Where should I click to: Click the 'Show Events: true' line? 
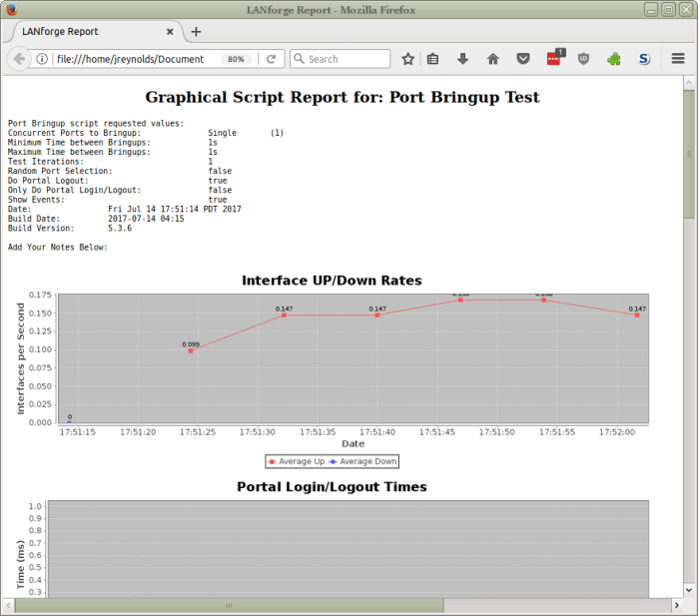coord(118,200)
